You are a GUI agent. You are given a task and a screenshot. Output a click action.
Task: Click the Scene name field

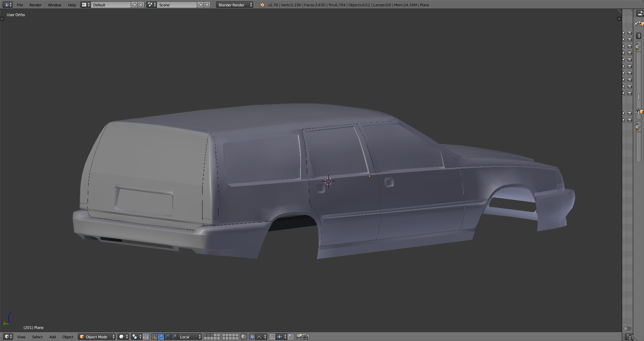(176, 5)
